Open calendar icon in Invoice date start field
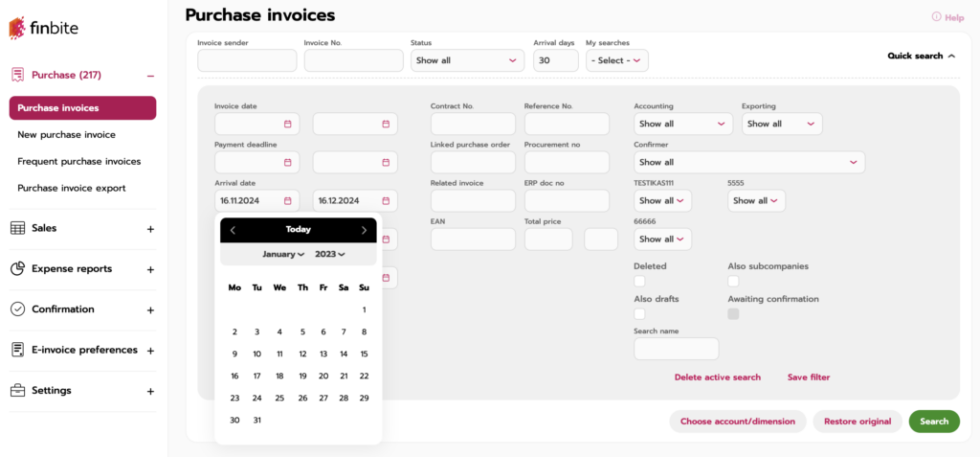The image size is (980, 457). (287, 124)
